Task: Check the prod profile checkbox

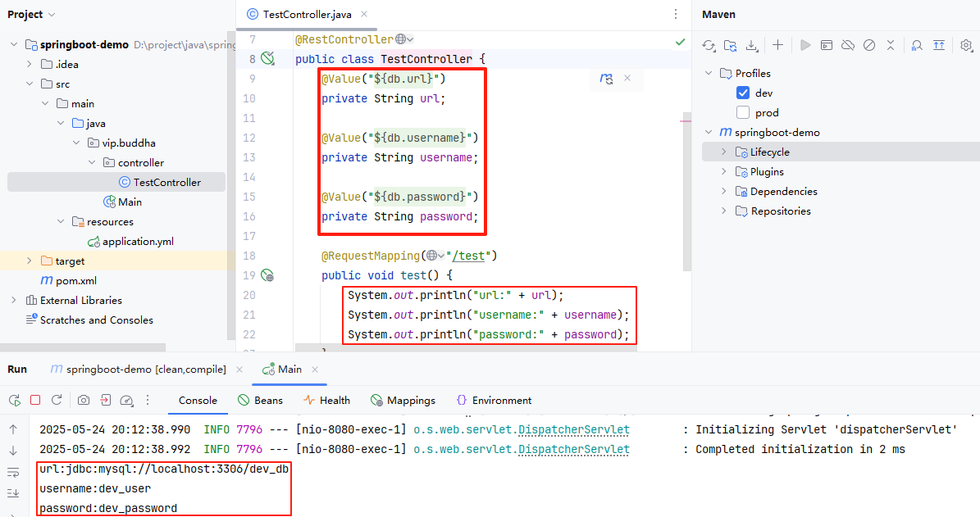Action: coord(742,112)
